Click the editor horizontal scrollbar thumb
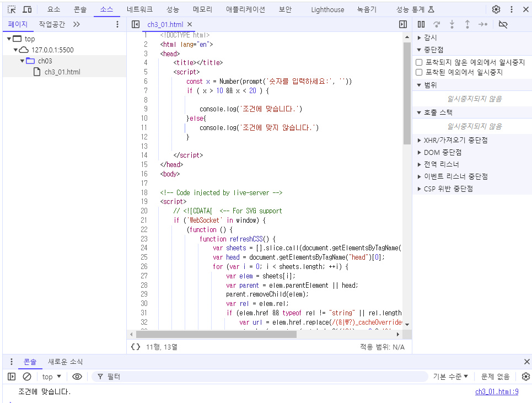This screenshot has height=403, width=532. [216, 334]
